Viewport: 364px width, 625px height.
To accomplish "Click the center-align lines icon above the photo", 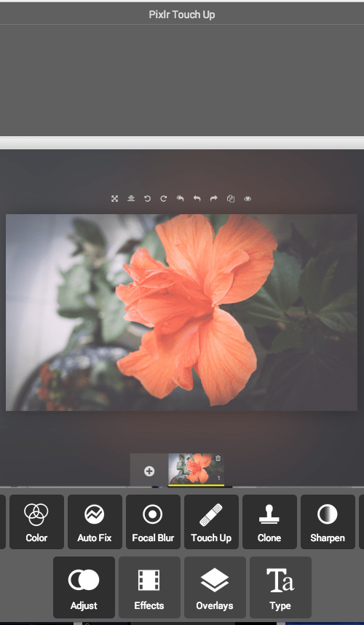I will [x=131, y=199].
